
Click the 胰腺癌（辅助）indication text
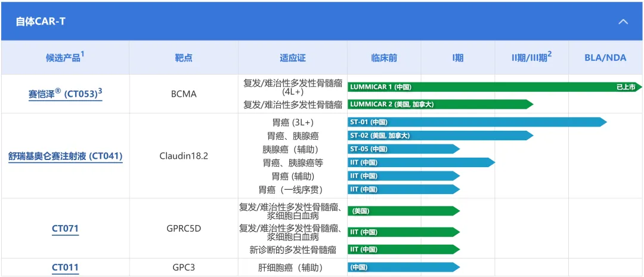point(292,149)
